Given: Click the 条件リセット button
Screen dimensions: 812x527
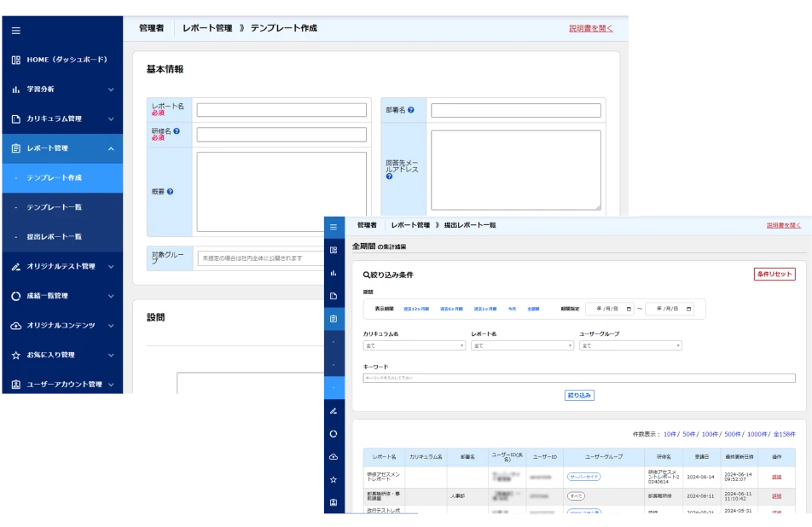Looking at the screenshot, I should [774, 275].
